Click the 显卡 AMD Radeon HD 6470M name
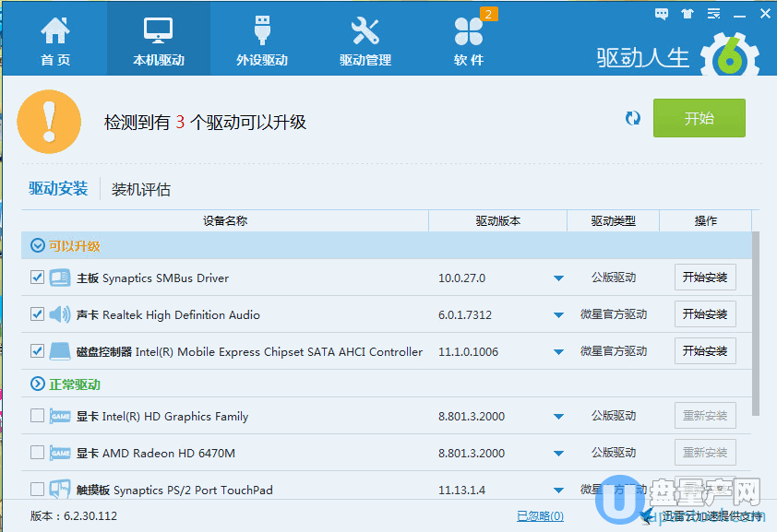Viewport: 777px width, 532px height. (x=156, y=453)
